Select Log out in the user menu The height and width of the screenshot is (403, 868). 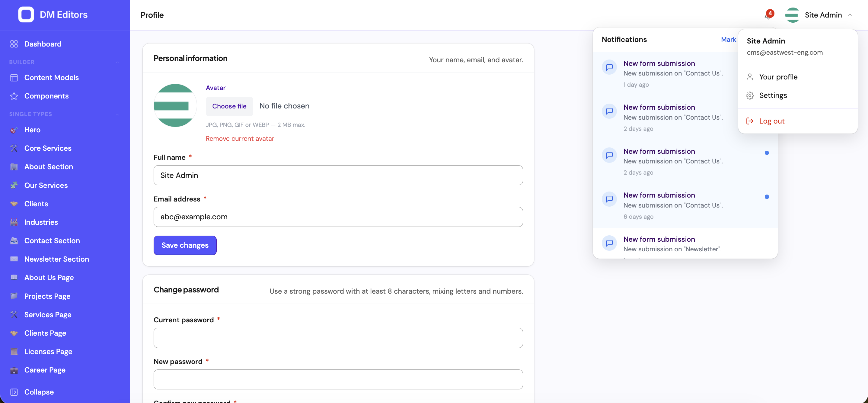pyautogui.click(x=798, y=121)
